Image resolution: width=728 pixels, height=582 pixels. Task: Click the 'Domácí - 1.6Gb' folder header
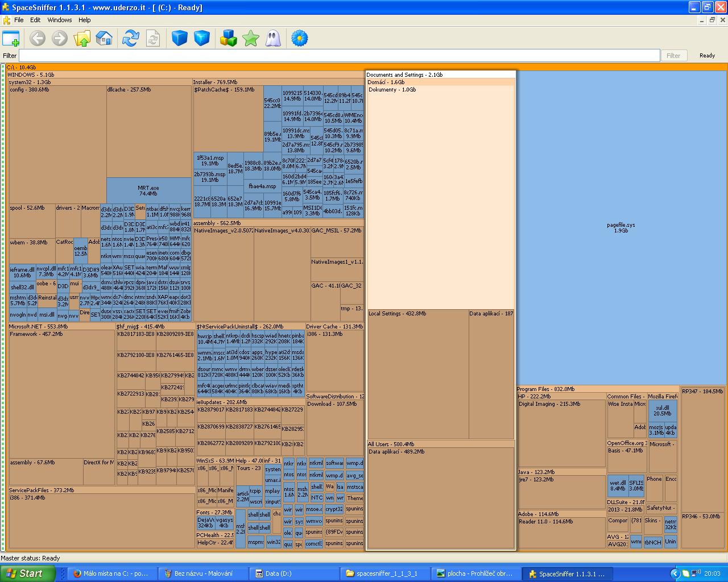click(441, 82)
